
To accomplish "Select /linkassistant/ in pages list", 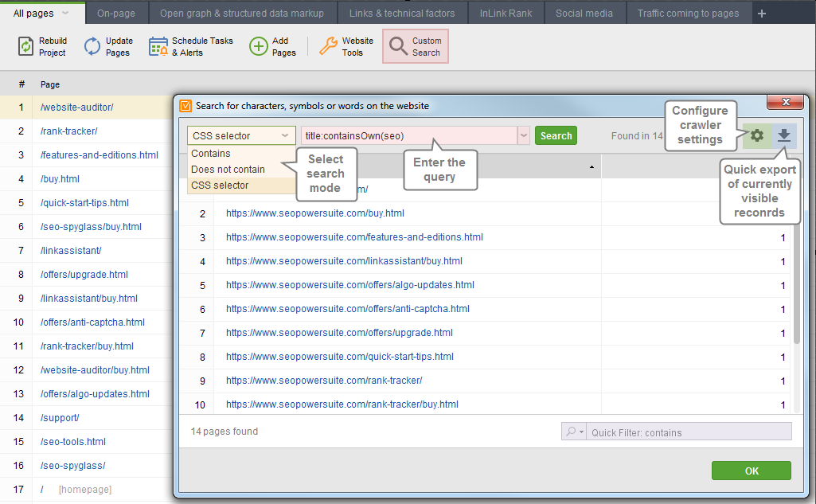I will click(x=71, y=251).
